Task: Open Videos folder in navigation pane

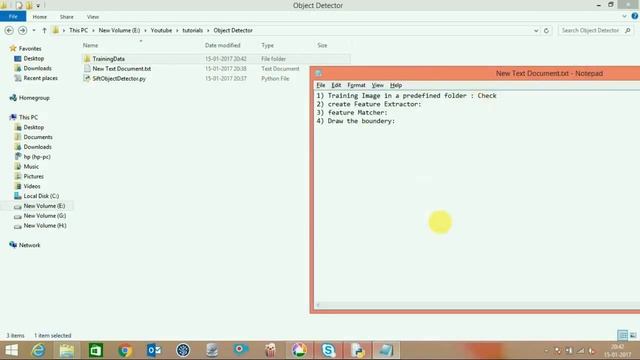Action: pos(32,186)
